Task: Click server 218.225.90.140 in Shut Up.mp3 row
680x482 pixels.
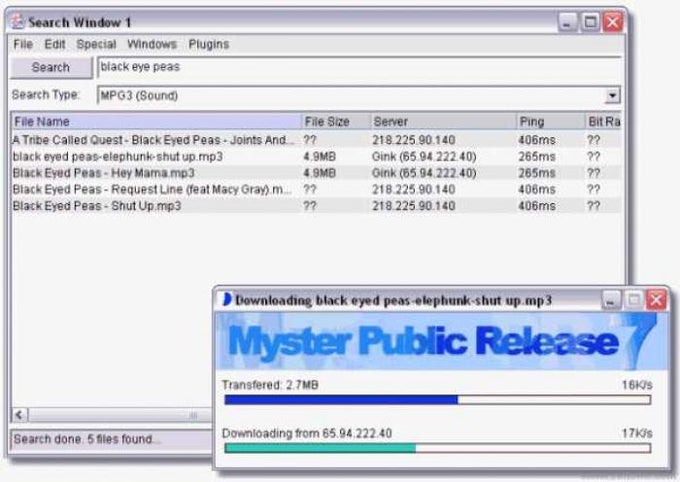Action: pyautogui.click(x=414, y=206)
